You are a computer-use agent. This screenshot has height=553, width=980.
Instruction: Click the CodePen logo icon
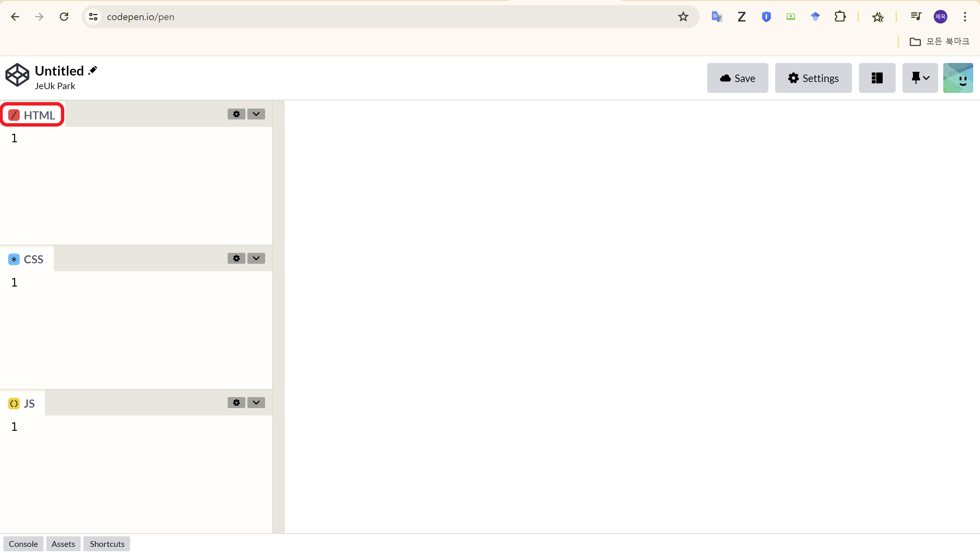pos(17,75)
